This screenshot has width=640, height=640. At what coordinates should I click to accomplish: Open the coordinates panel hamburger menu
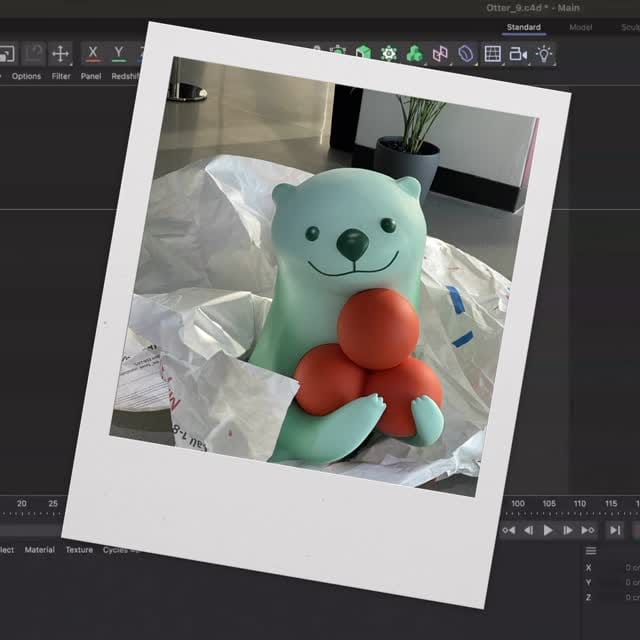591,551
